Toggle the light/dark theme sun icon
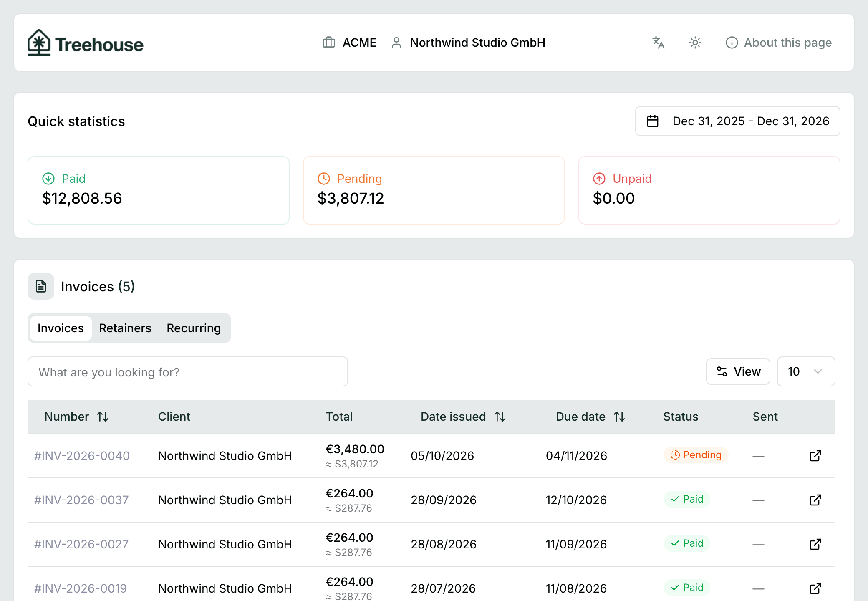 pyautogui.click(x=695, y=43)
